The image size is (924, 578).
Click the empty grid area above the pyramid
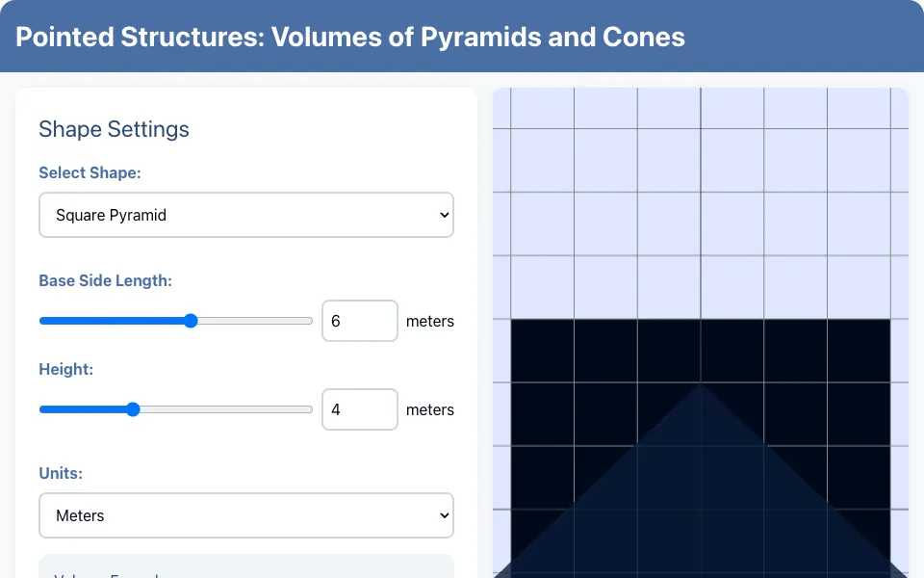click(701, 203)
